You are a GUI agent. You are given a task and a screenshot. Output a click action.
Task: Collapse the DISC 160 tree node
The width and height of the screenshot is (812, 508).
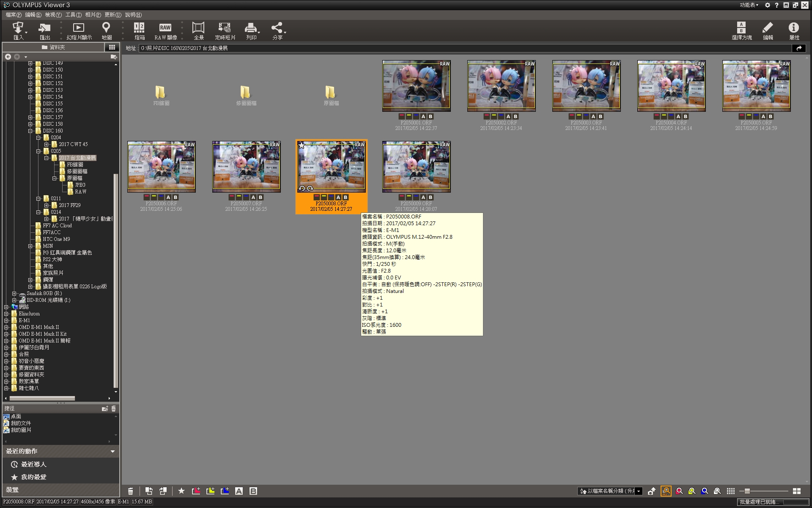(x=30, y=131)
